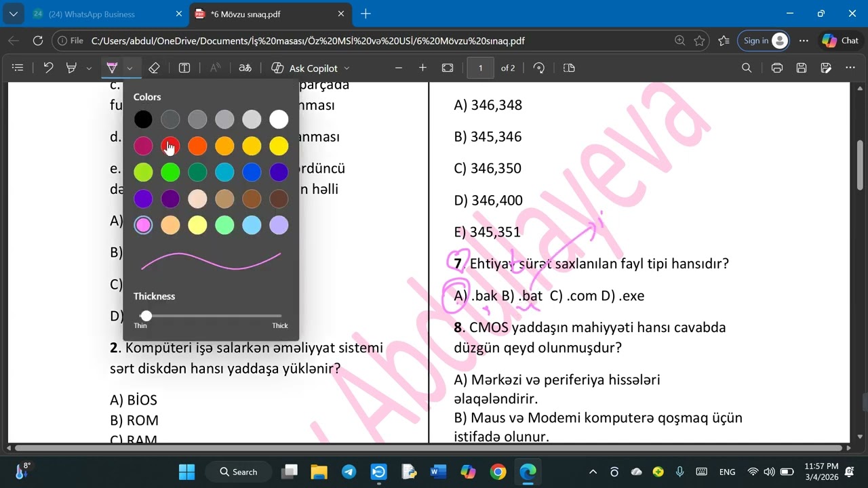Open File Explorer from the taskbar
Screen dimensions: 868x488
click(319, 472)
